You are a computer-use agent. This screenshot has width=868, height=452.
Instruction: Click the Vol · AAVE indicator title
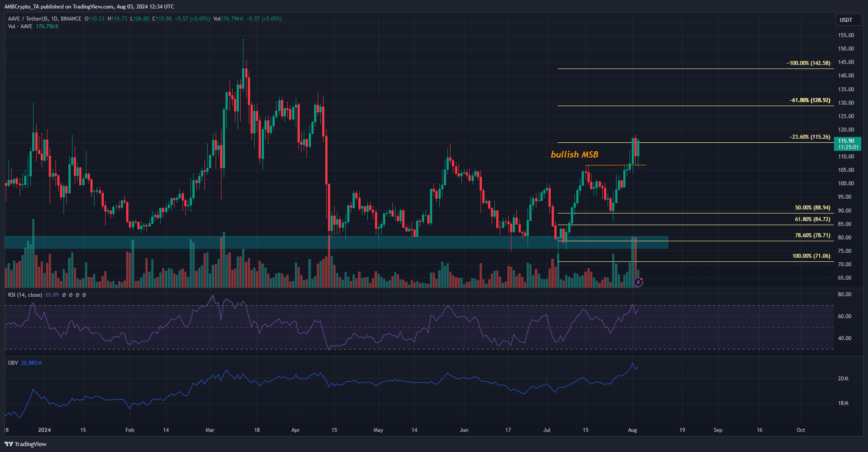(20, 26)
